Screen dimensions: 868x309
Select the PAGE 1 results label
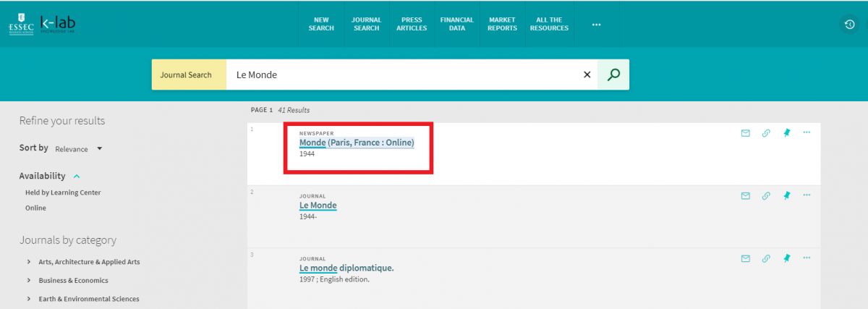click(262, 110)
